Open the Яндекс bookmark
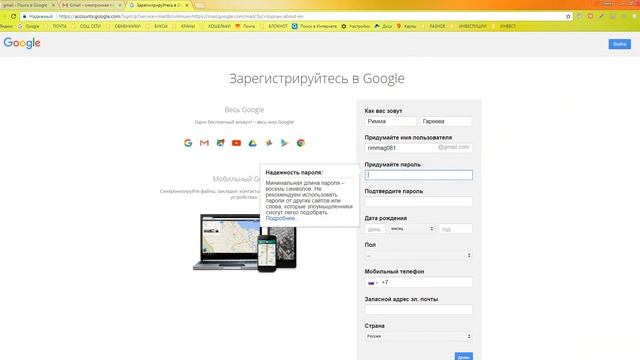Image resolution: width=640 pixels, height=360 pixels. pos(6,26)
